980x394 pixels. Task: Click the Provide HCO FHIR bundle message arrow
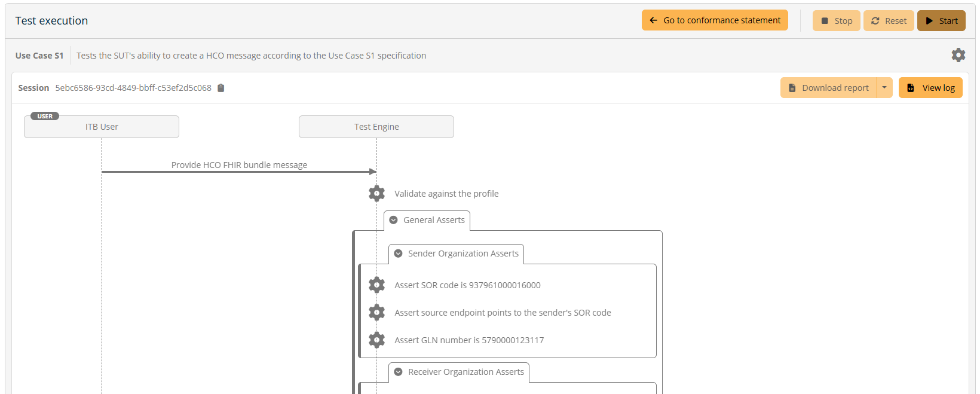239,171
